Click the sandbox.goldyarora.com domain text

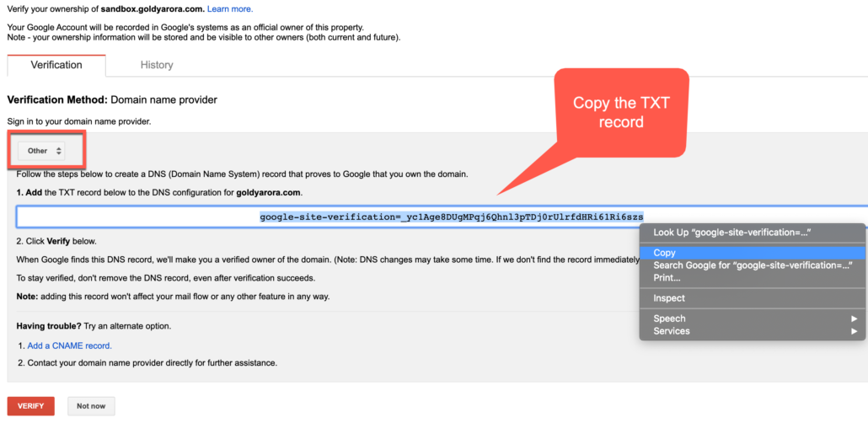tap(153, 9)
